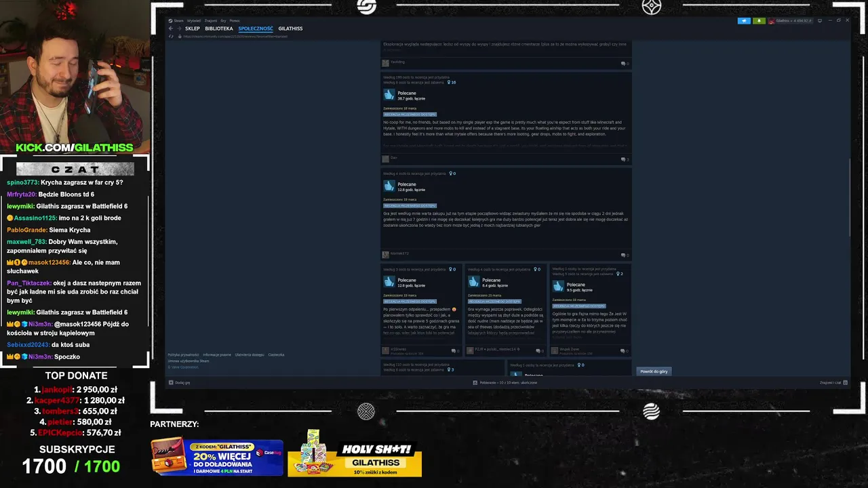Open comments icon on MaHeK472 review
868x488 pixels.
tap(625, 256)
